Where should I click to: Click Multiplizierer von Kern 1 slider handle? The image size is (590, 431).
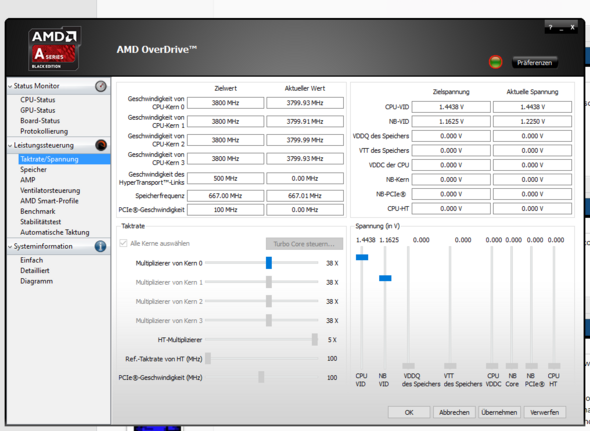click(269, 282)
